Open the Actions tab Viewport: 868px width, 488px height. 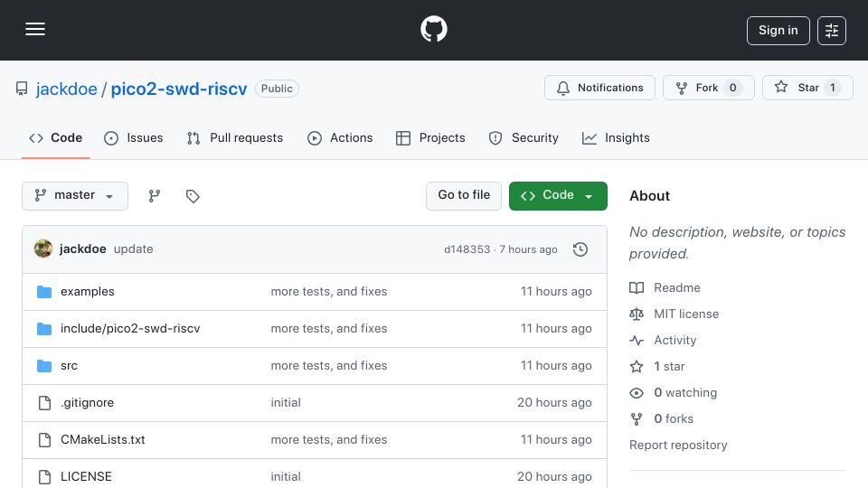[x=340, y=137]
